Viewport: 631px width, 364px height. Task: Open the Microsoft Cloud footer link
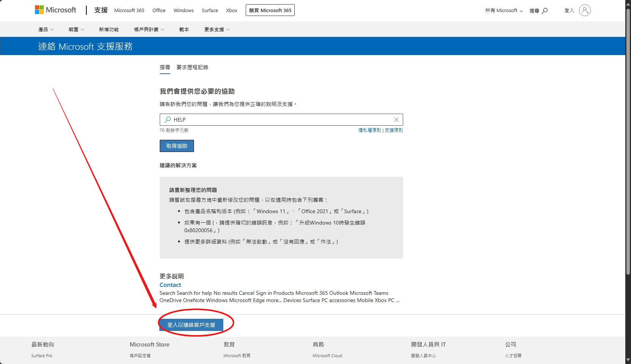327,356
